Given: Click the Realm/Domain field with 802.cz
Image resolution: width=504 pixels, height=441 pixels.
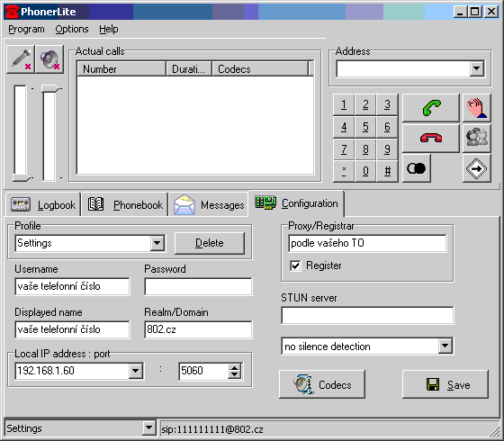Looking at the screenshot, I should [198, 329].
